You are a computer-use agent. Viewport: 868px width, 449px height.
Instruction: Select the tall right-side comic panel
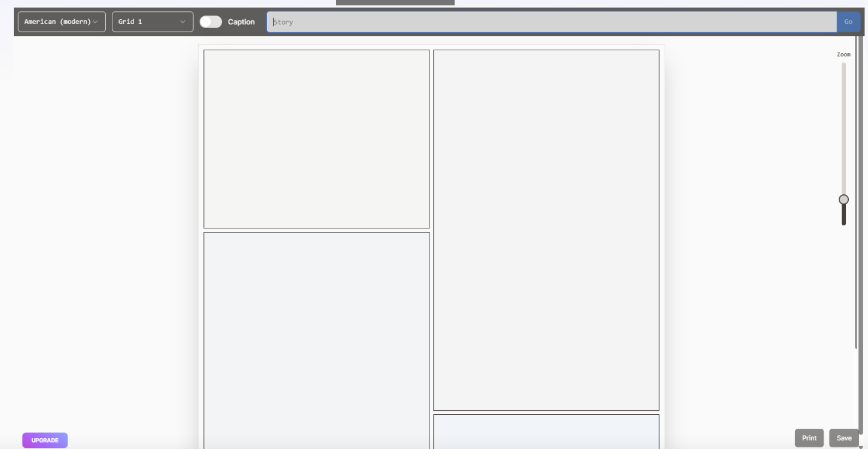tap(546, 230)
